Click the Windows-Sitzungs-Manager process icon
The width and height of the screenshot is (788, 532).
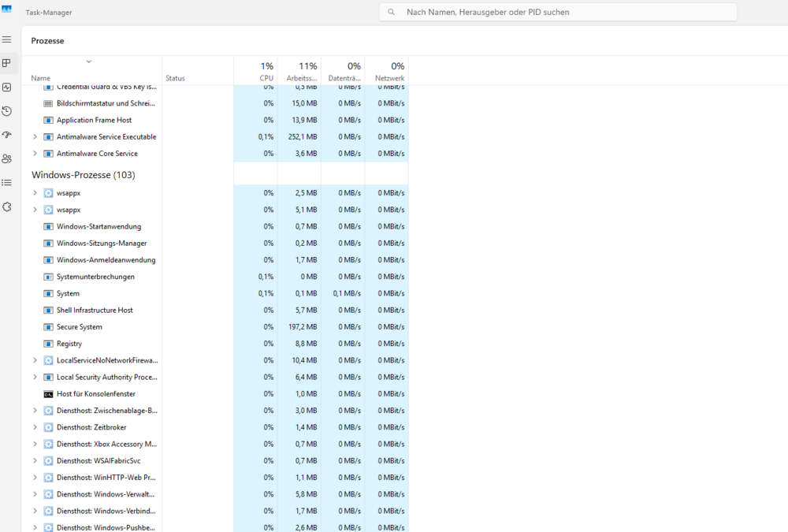[48, 244]
